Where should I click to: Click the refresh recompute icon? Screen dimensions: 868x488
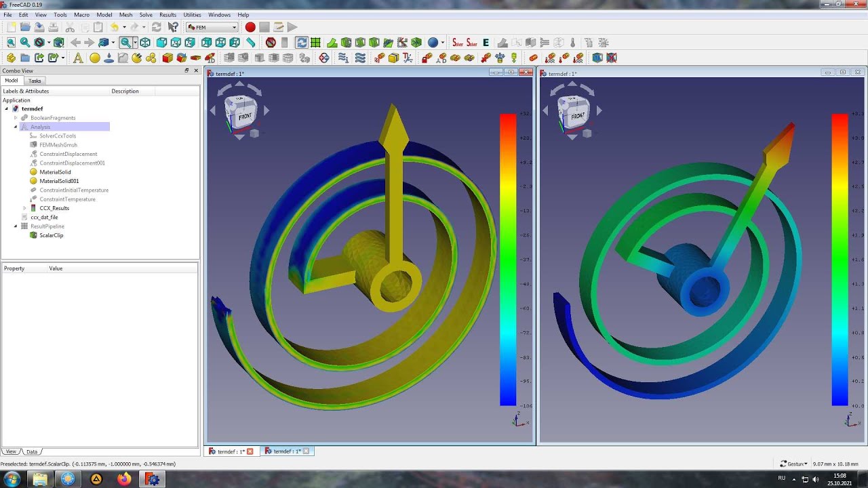(x=156, y=27)
